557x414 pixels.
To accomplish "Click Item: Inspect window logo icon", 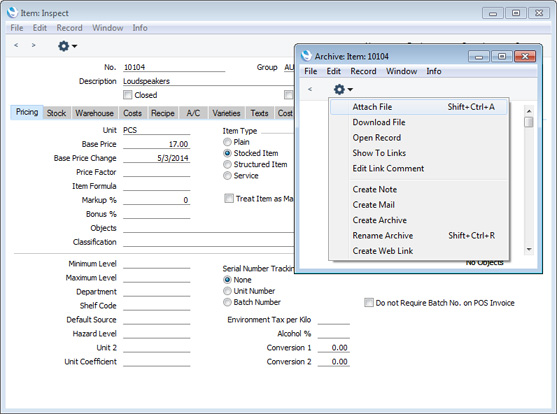I will (12, 13).
